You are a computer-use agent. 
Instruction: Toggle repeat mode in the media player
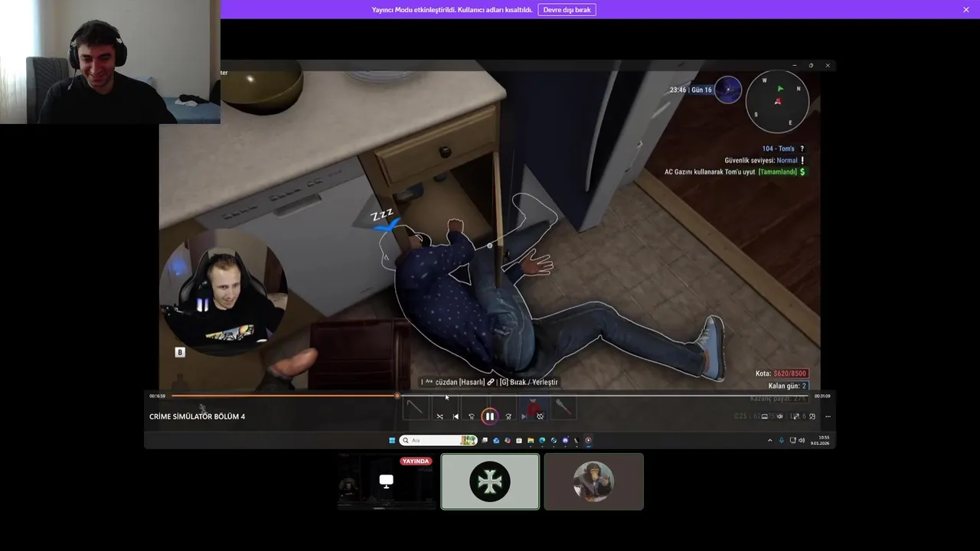coord(540,416)
